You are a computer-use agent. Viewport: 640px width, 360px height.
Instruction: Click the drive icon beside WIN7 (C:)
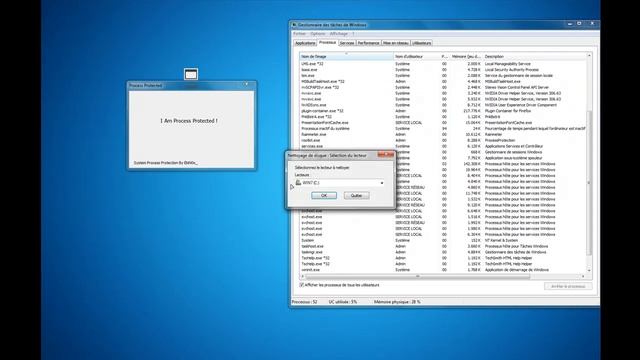click(x=298, y=182)
